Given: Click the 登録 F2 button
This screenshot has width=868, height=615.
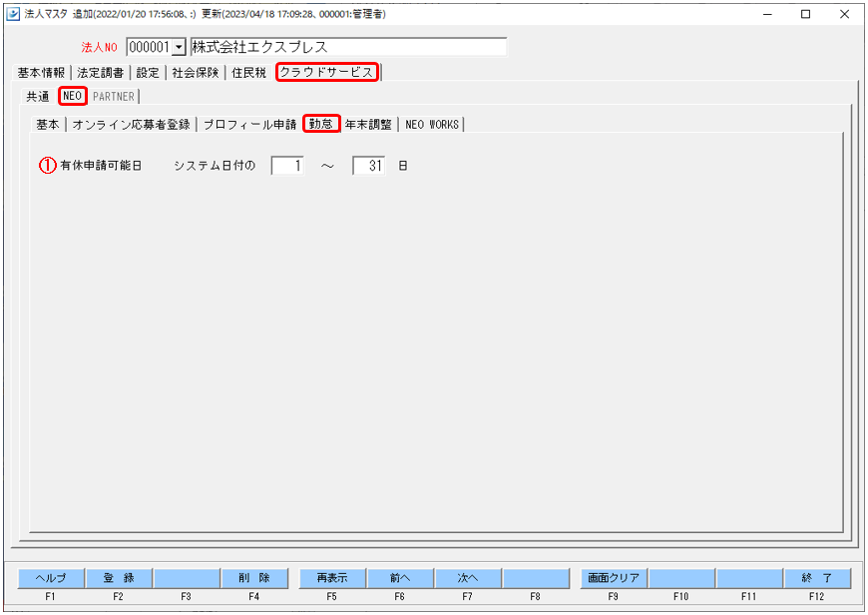Looking at the screenshot, I should [119, 578].
